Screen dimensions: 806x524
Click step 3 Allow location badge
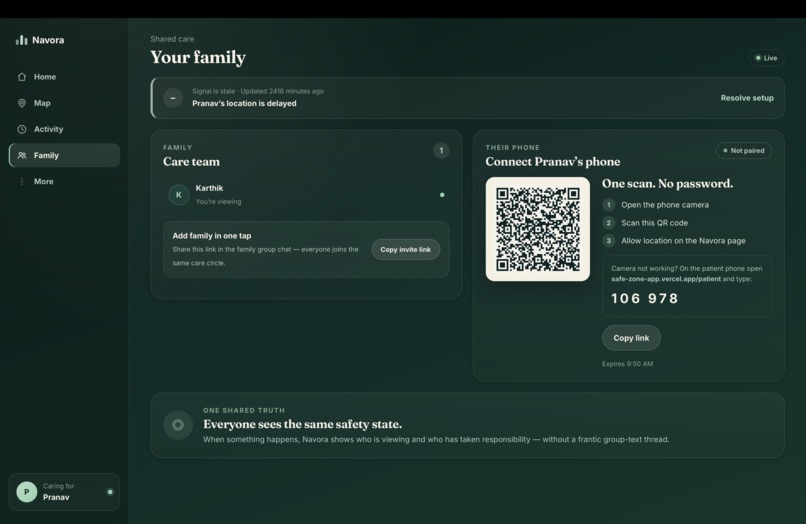tap(609, 241)
